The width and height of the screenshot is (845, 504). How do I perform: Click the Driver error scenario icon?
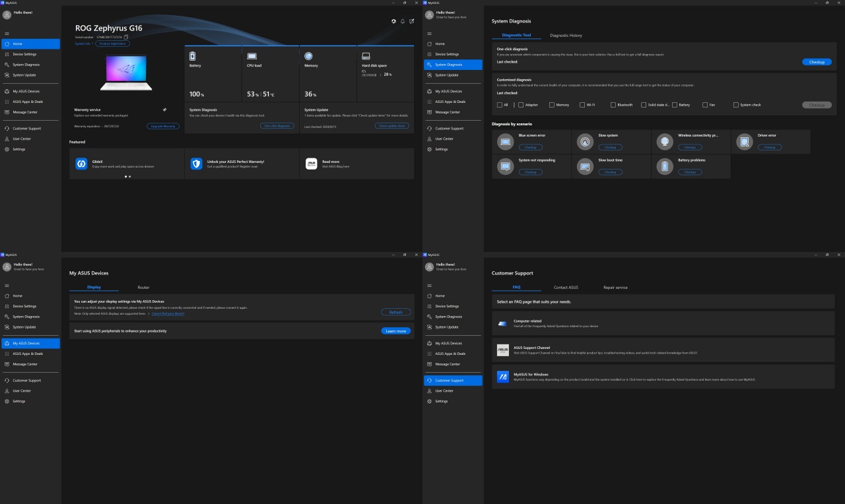pos(745,142)
